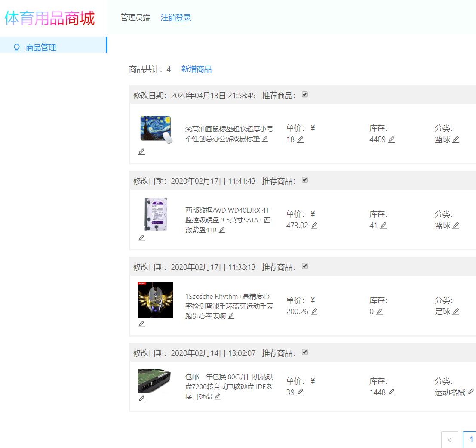Click 新增商品 to add a product
476x448 pixels.
(x=197, y=69)
